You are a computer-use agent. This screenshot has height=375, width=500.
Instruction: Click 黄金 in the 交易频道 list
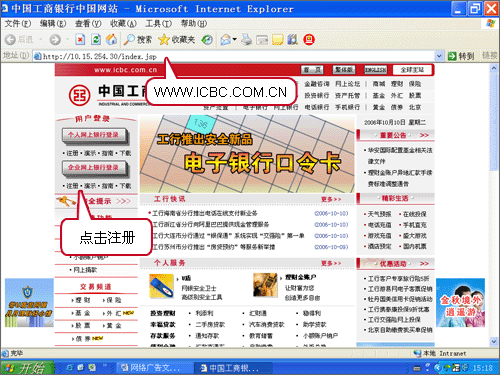(x=114, y=326)
